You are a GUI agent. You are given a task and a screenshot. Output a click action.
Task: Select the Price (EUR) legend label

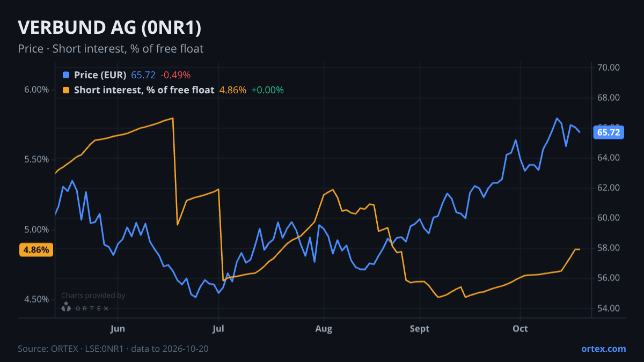click(100, 75)
